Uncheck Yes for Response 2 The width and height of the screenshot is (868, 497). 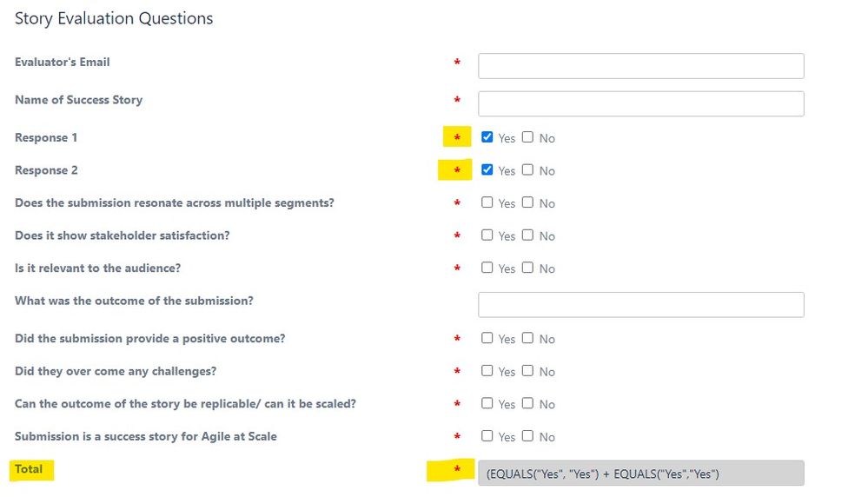tap(487, 169)
